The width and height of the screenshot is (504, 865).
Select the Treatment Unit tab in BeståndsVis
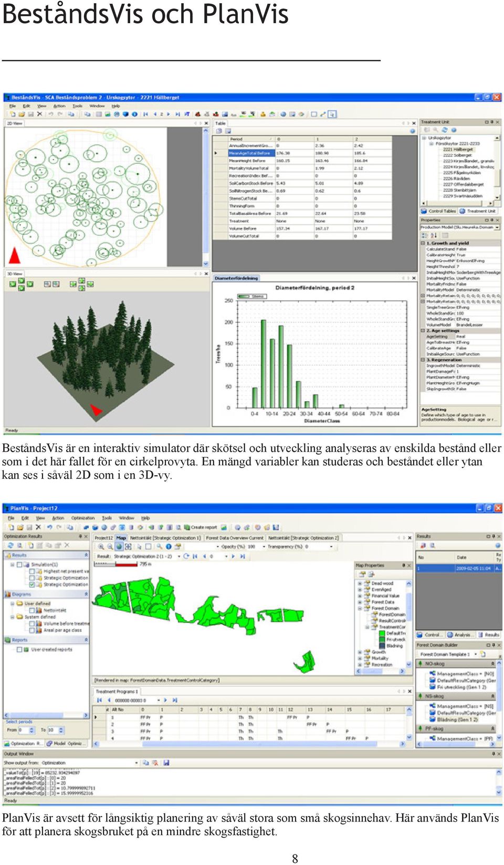(x=478, y=211)
